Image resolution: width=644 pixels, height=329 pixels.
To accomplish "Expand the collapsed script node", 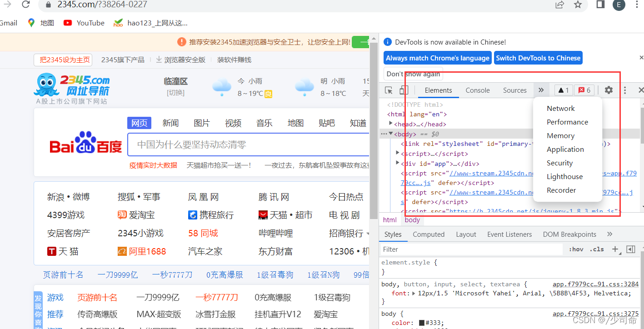I will 398,153.
